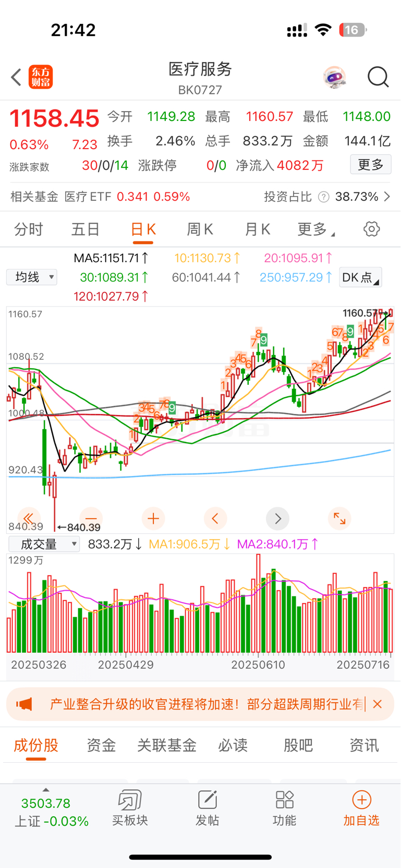401x868 pixels.
Task: Open 功能 grid icon
Action: point(284,800)
